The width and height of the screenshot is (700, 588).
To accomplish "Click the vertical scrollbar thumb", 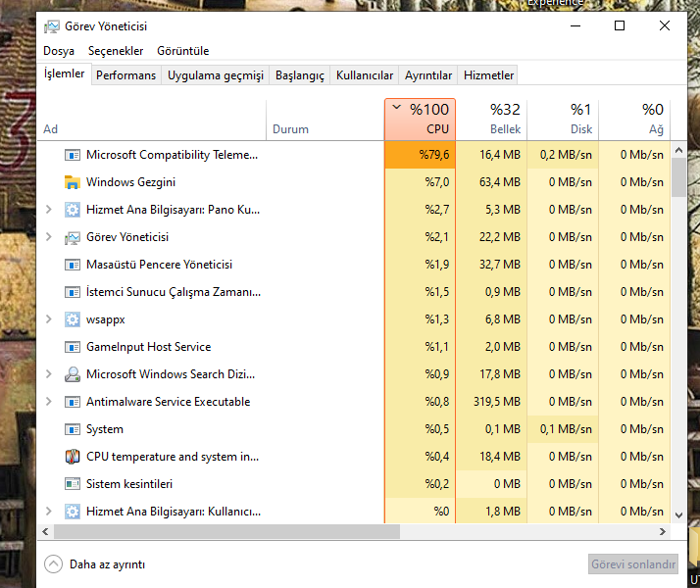I will [x=679, y=177].
